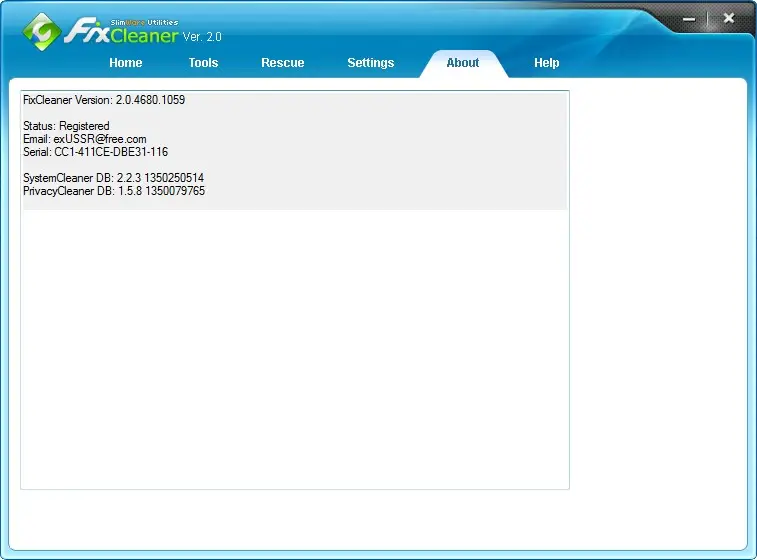Open the Settings tab

click(371, 63)
